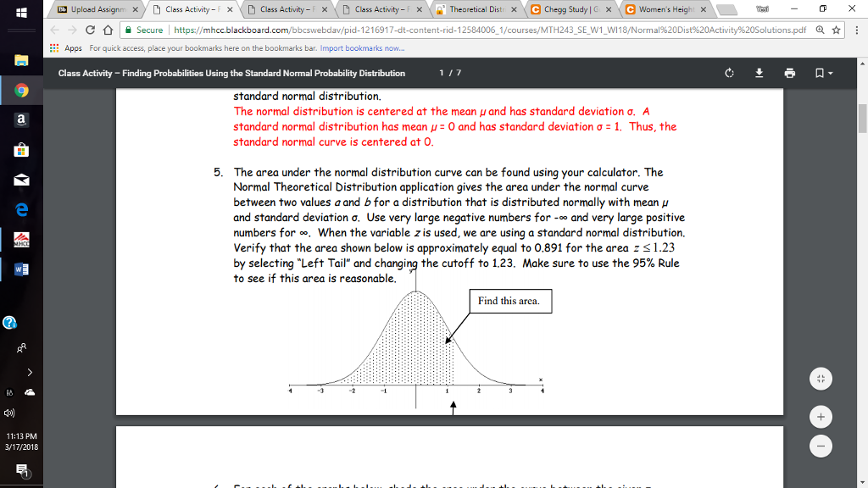Zoom out of the PDF

coord(821,446)
